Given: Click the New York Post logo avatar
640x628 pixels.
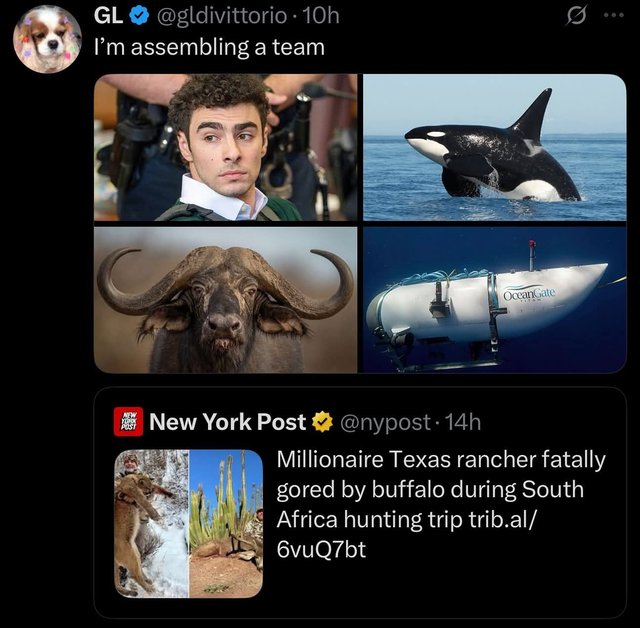Looking at the screenshot, I should click(128, 422).
